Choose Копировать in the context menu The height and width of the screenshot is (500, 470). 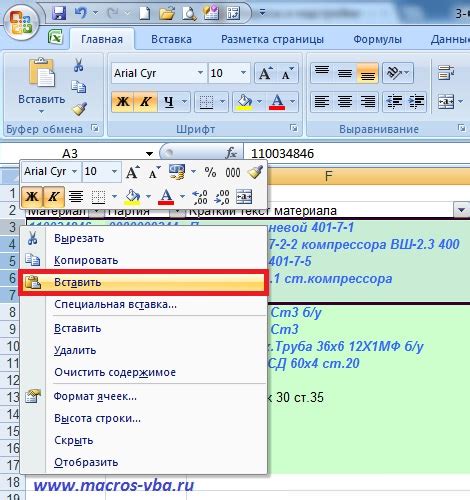pyautogui.click(x=86, y=260)
